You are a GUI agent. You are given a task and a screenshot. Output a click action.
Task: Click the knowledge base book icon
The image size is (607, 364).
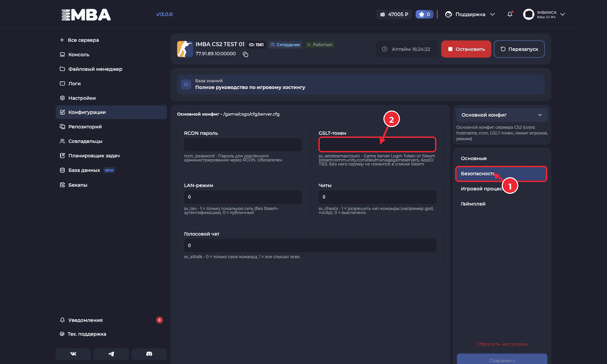pos(186,84)
